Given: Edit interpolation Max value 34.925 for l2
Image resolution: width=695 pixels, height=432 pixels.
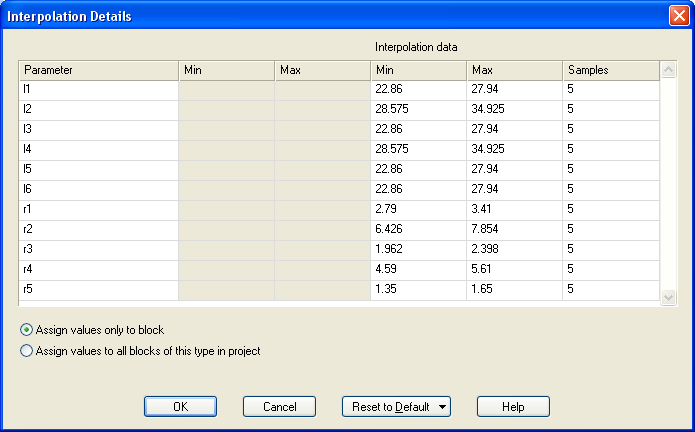Looking at the screenshot, I should pos(513,110).
